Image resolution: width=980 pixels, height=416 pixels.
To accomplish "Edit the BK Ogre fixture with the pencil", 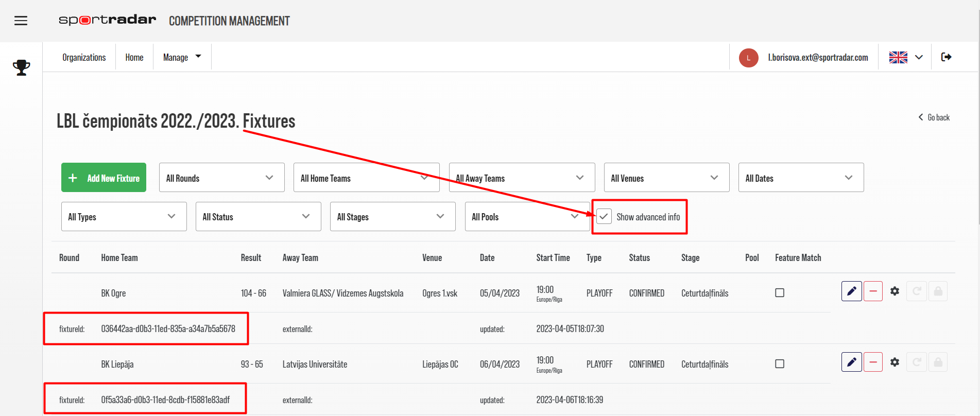I will pyautogui.click(x=851, y=291).
